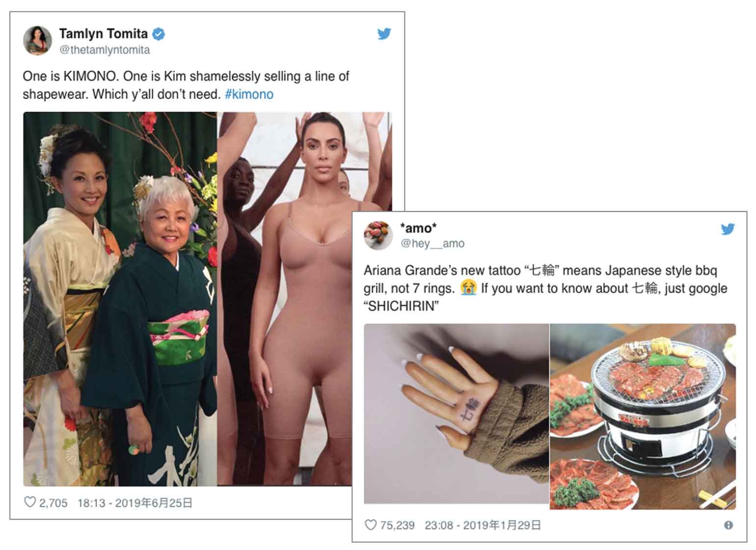756x550 pixels.
Task: Open the @hey__amo handle
Action: [x=432, y=244]
